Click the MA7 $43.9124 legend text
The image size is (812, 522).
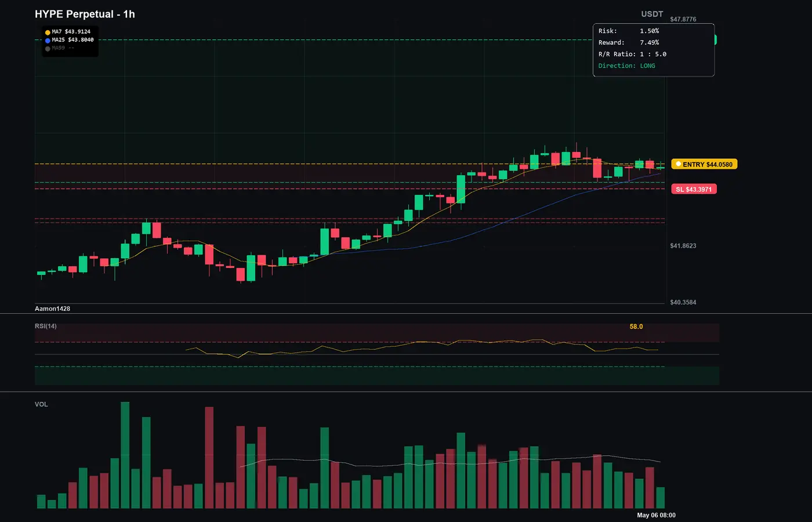click(71, 32)
